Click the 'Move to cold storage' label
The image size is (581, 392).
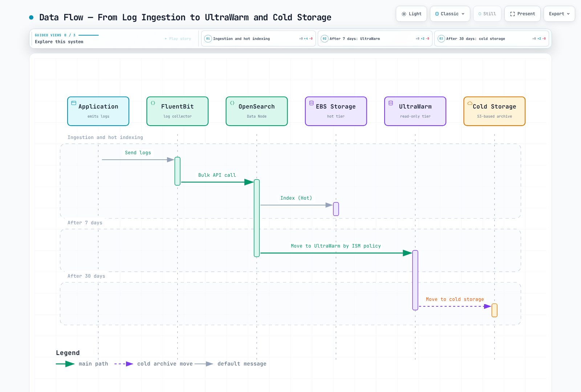click(455, 299)
